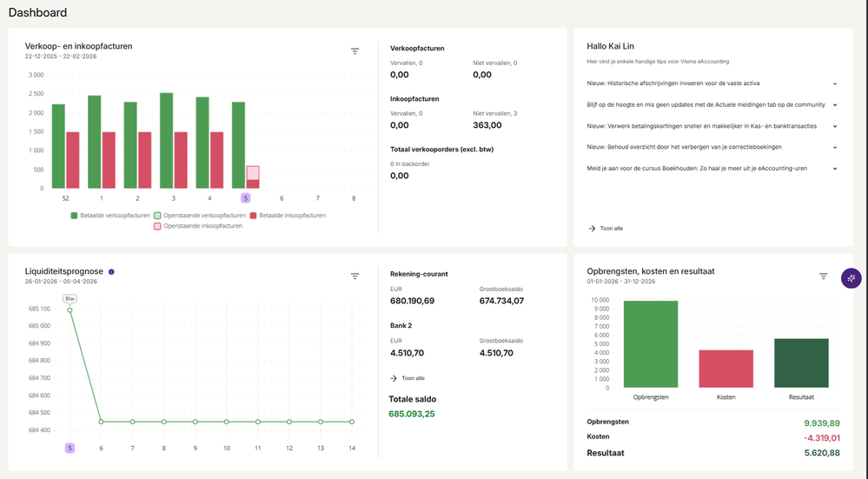Click Openstaande inkoopfacturen legend swatch

pyautogui.click(x=157, y=226)
